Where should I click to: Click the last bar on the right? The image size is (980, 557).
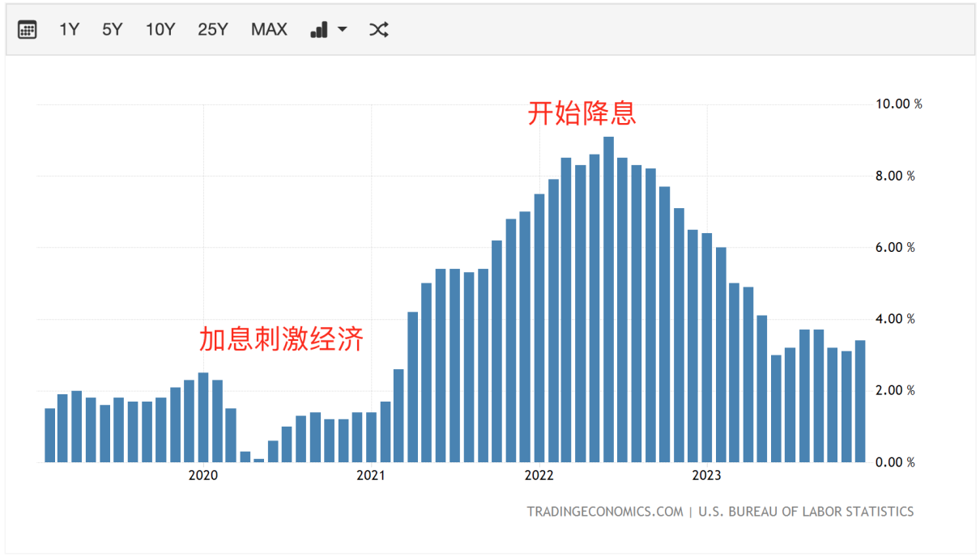859,402
